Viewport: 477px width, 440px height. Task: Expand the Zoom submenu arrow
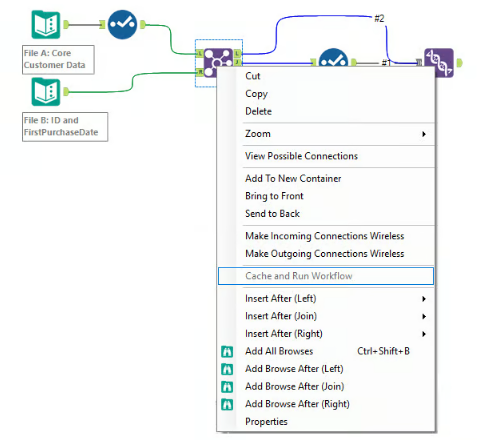(x=424, y=134)
